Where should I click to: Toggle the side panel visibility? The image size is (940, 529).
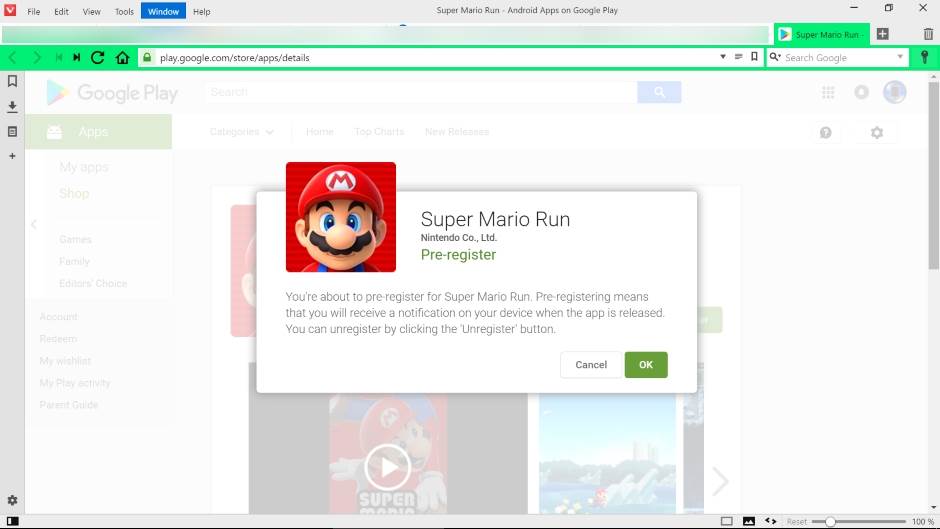coord(12,521)
